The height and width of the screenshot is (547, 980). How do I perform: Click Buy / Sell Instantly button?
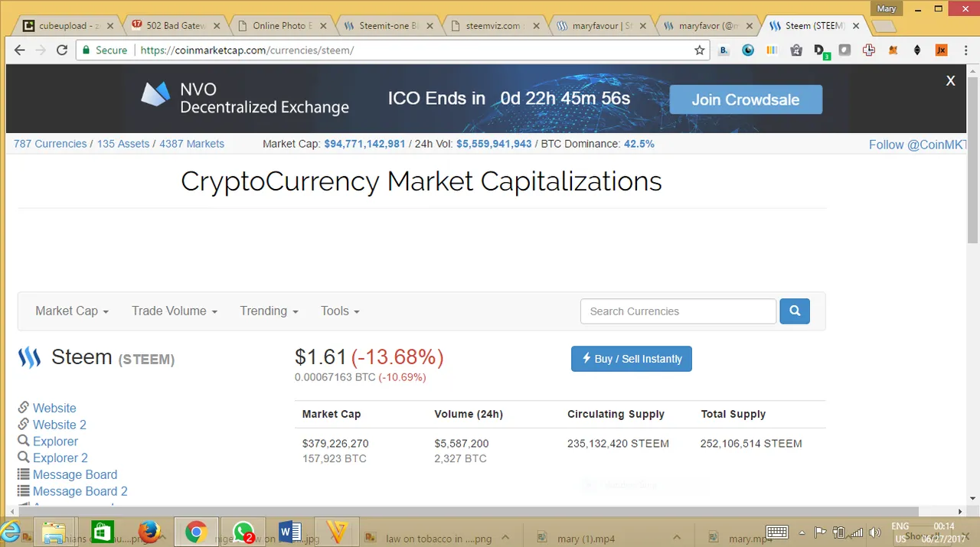632,359
